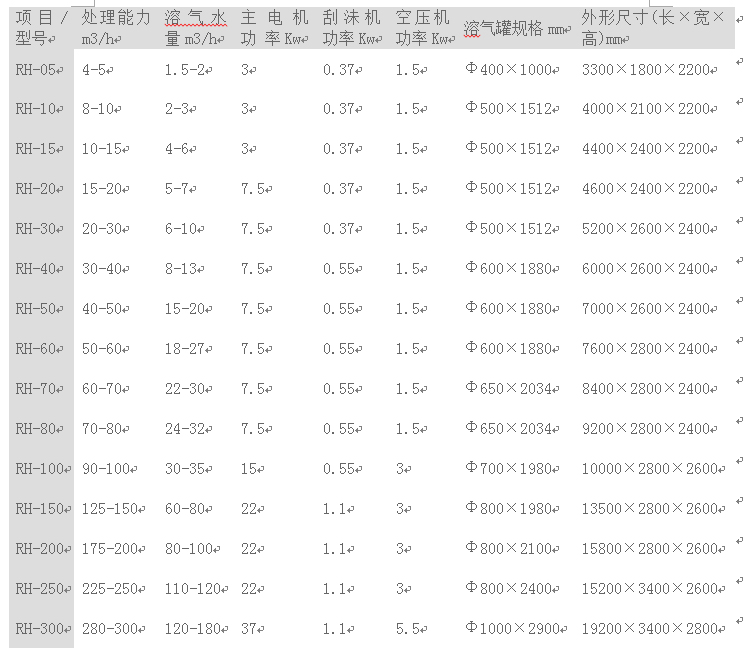The height and width of the screenshot is (656, 746).
Task: Click the 刮沫机功率 Kw header cell
Action: coord(351,28)
